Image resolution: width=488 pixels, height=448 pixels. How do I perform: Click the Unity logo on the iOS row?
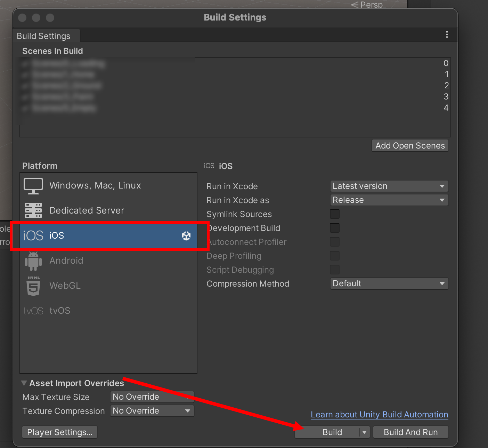click(x=186, y=236)
